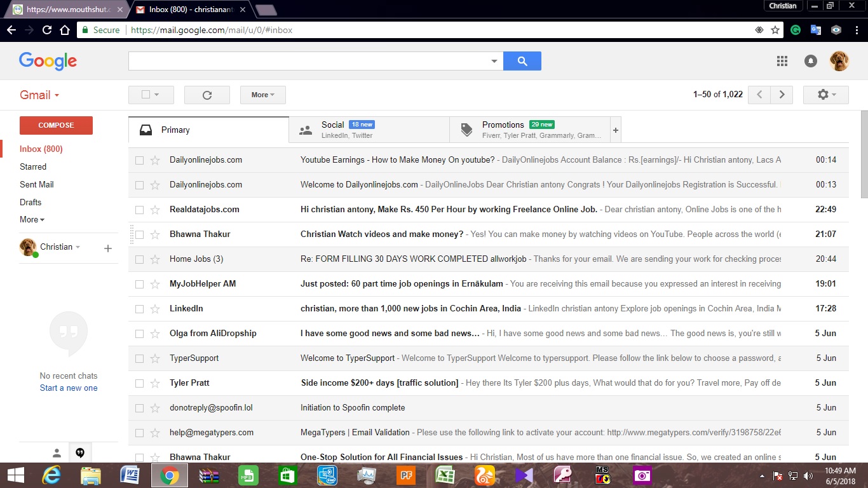This screenshot has width=868, height=488.
Task: Click inside the Gmail search field
Action: coord(308,61)
